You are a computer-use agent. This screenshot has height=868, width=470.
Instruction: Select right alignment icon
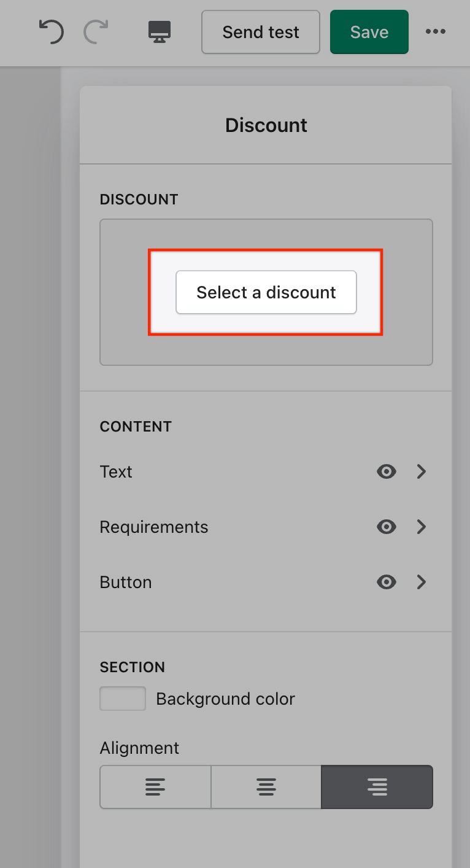[x=377, y=786]
